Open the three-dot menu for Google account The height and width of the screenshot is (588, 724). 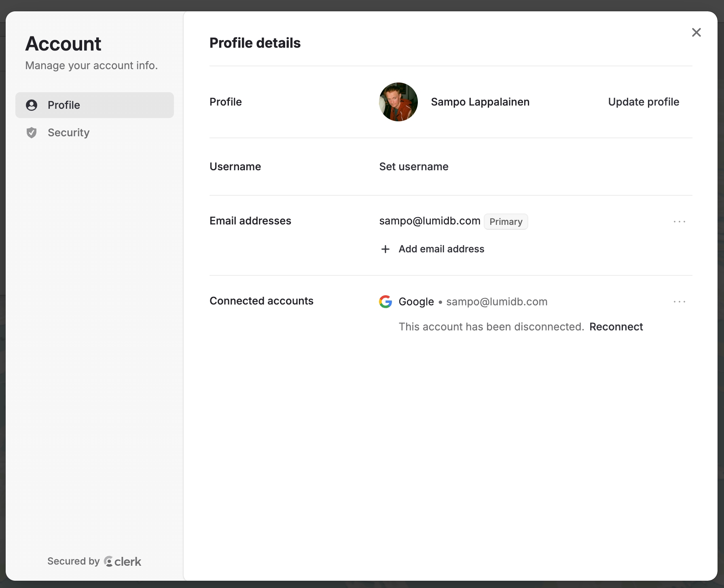pyautogui.click(x=680, y=302)
